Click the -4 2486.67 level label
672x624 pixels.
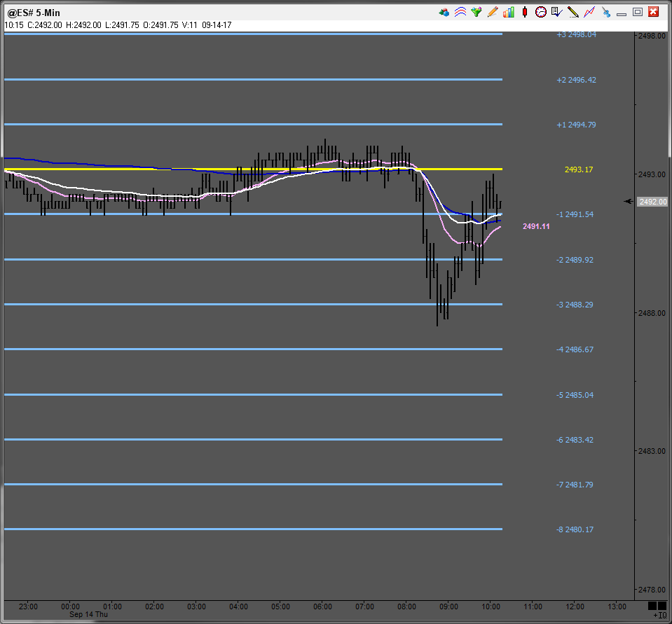point(575,350)
